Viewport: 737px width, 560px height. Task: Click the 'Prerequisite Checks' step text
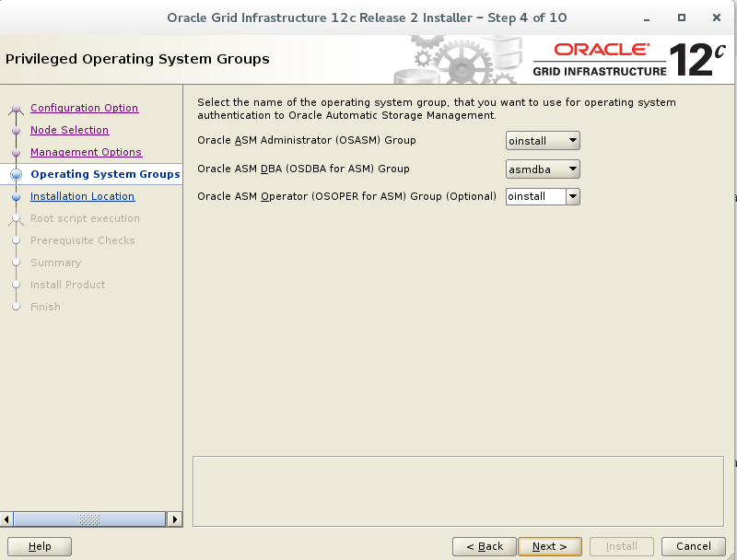[83, 240]
